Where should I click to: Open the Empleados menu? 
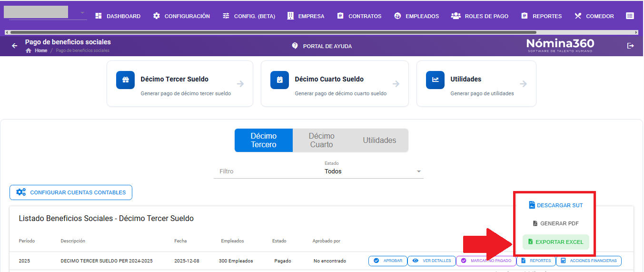pos(417,16)
